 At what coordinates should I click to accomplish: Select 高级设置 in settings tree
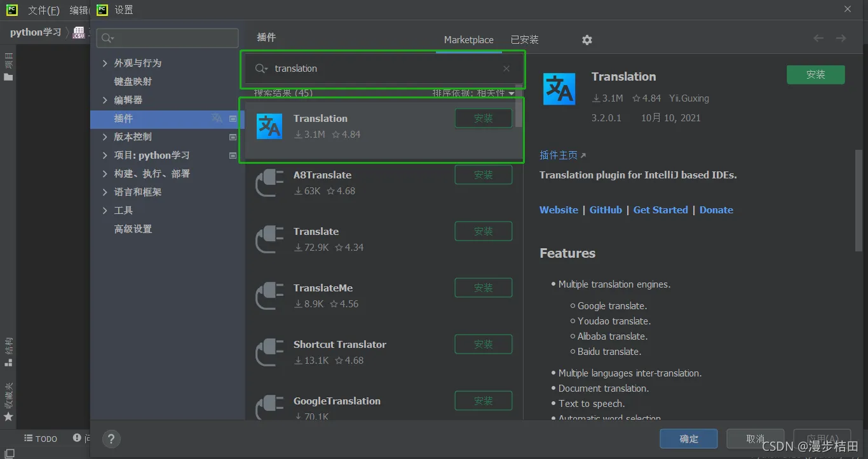(133, 229)
